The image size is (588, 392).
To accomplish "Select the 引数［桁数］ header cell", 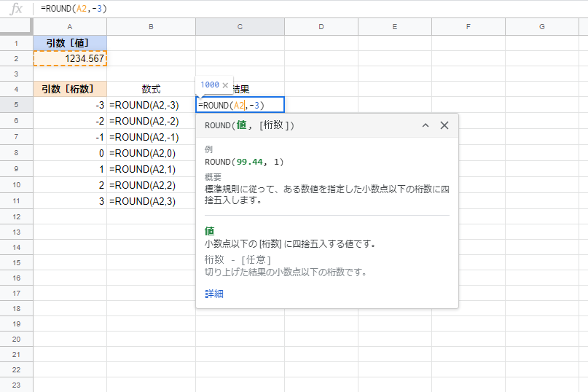I will point(70,90).
